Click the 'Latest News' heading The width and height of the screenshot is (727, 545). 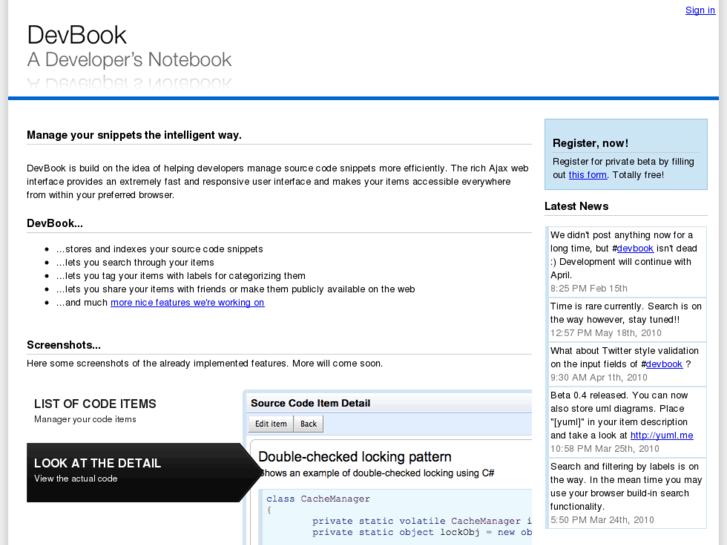click(576, 206)
